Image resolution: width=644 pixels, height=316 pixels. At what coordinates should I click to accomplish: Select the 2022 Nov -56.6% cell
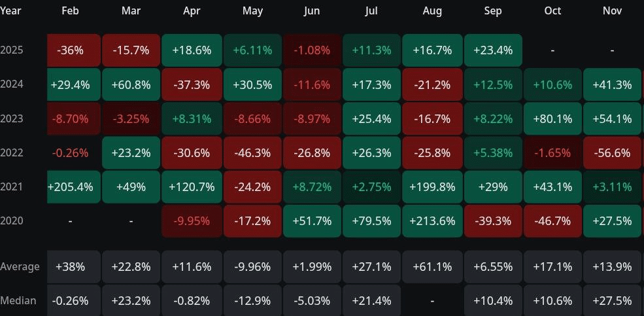coord(612,153)
